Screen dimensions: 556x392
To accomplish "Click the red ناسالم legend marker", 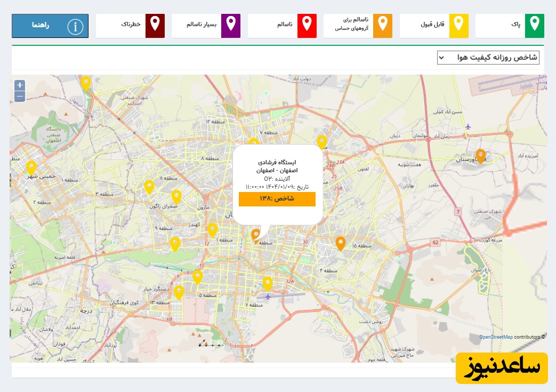I will 307,26.
